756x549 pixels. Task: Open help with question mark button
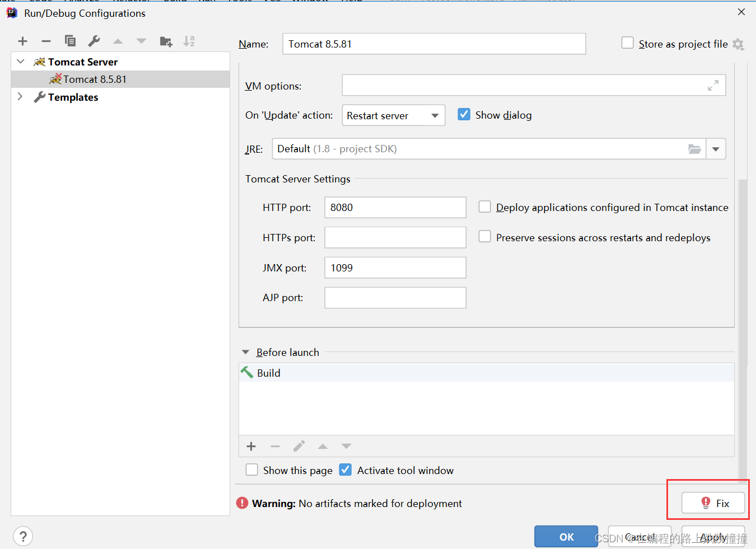tap(23, 537)
